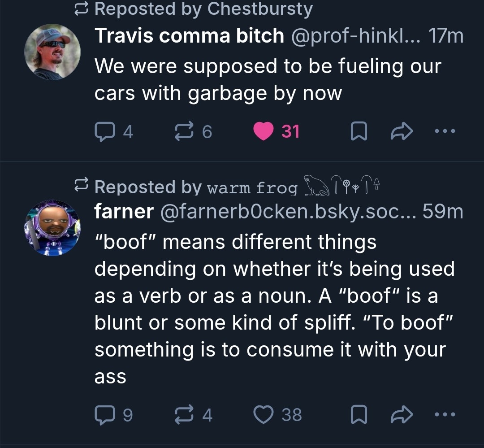This screenshot has height=448, width=484.
Task: Open Travis comma bitch display name
Action: tap(189, 36)
